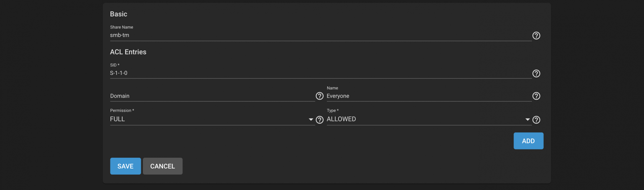Select the ALLOWED type value

(x=341, y=119)
